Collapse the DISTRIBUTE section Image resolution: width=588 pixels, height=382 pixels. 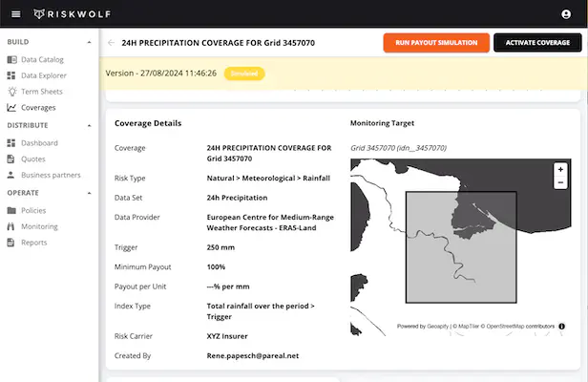pyautogui.click(x=89, y=125)
